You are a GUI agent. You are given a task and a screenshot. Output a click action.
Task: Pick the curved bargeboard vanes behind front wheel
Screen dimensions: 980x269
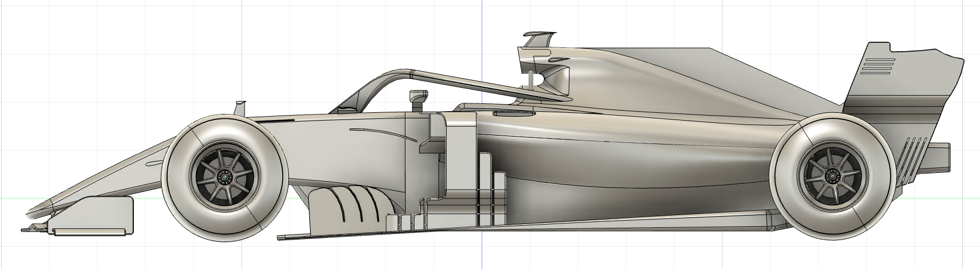tap(353, 208)
